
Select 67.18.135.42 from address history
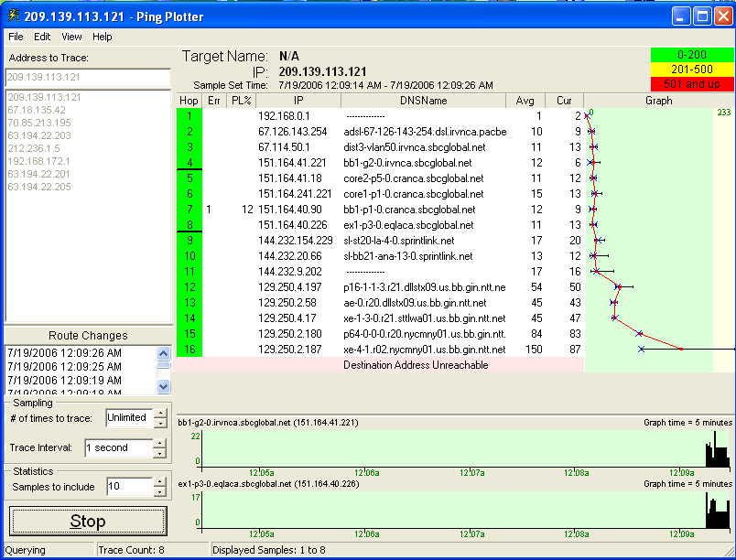(37, 110)
